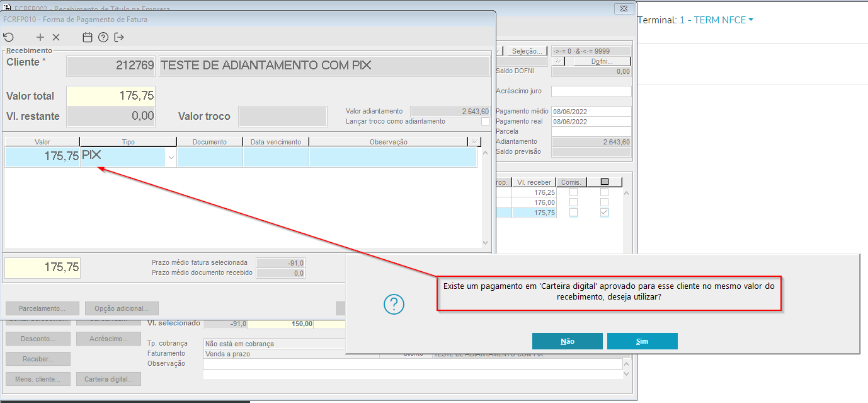Click the grid options icon beside Observação header
The width and height of the screenshot is (868, 403).
[x=474, y=142]
